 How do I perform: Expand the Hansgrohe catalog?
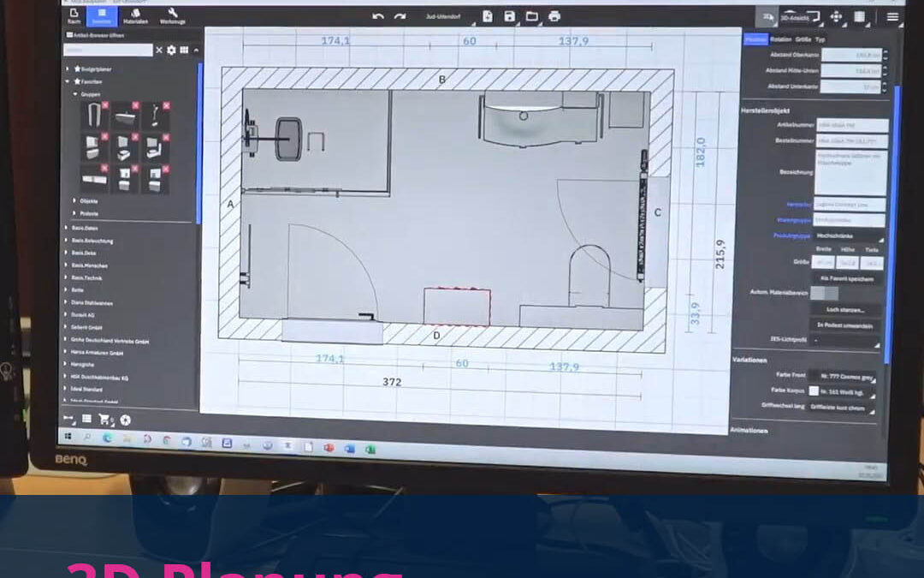(x=66, y=365)
